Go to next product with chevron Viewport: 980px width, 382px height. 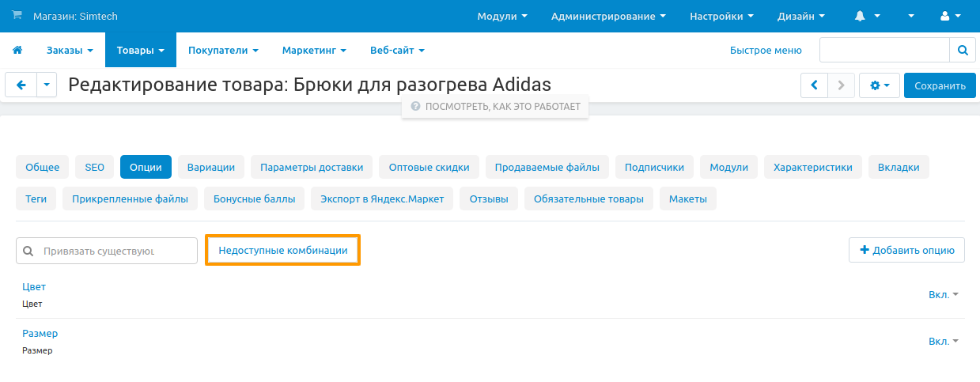coord(842,85)
